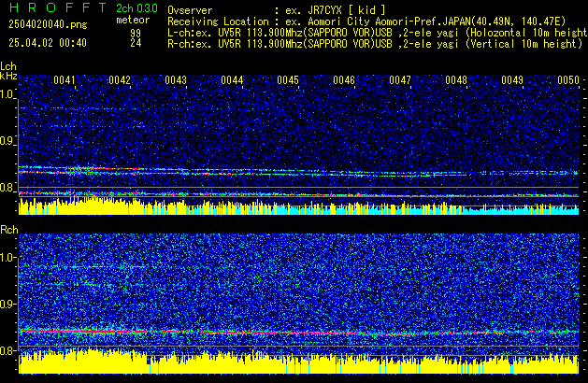Click the red signal trace in Rch spectrogram
This screenshot has width=588, height=383.
(x=299, y=332)
